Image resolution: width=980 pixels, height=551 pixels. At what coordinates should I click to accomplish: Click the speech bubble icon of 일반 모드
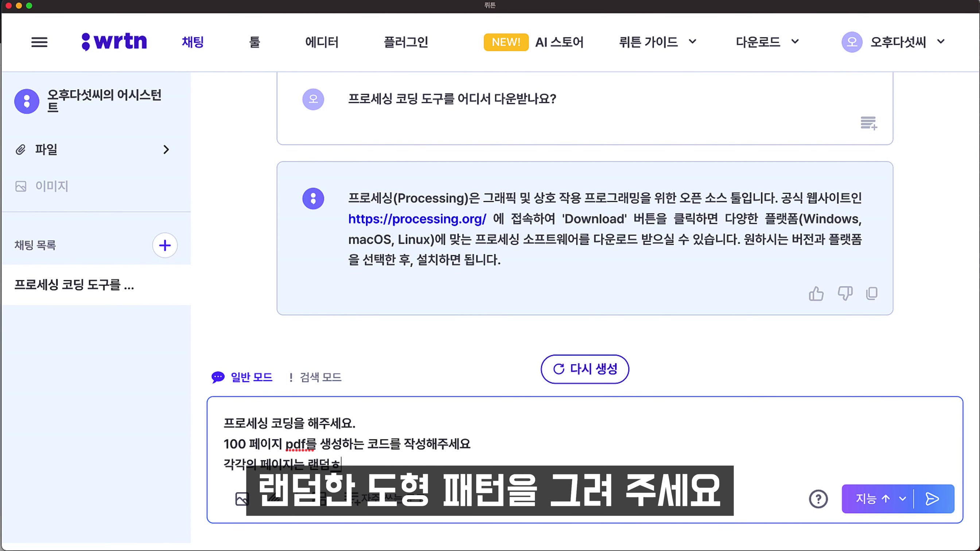218,377
